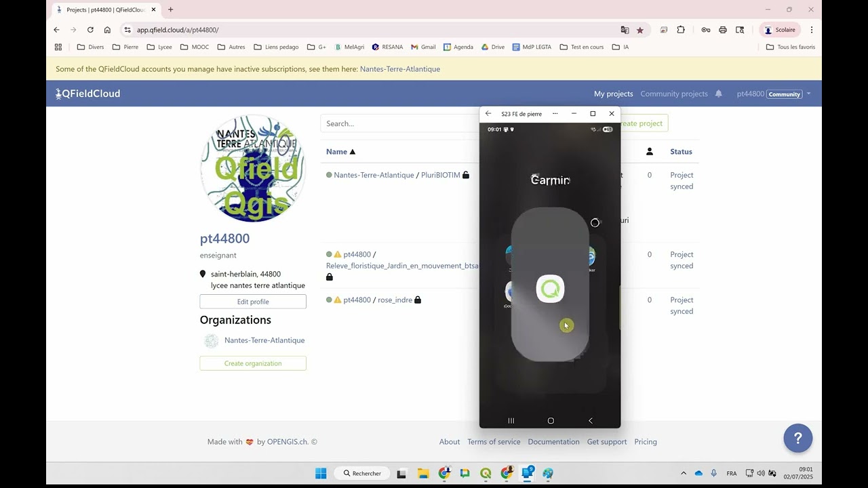Open more options in phone mirror titlebar

[x=555, y=114]
